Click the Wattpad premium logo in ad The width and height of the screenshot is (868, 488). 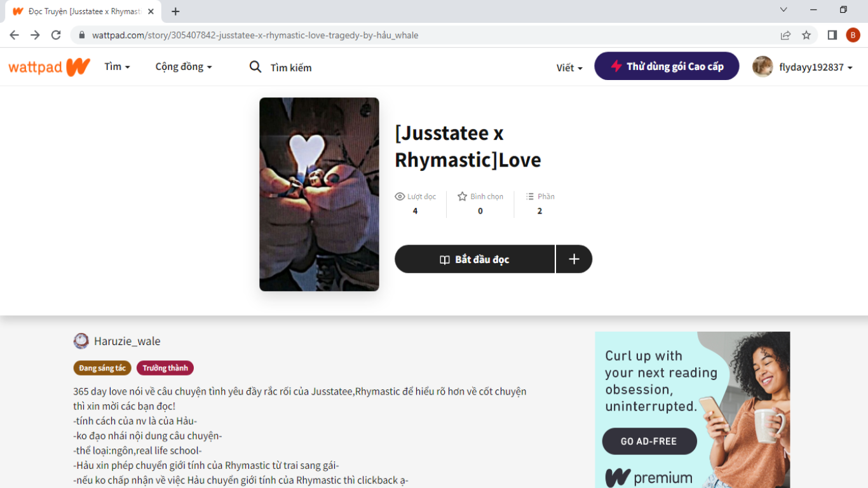(648, 478)
